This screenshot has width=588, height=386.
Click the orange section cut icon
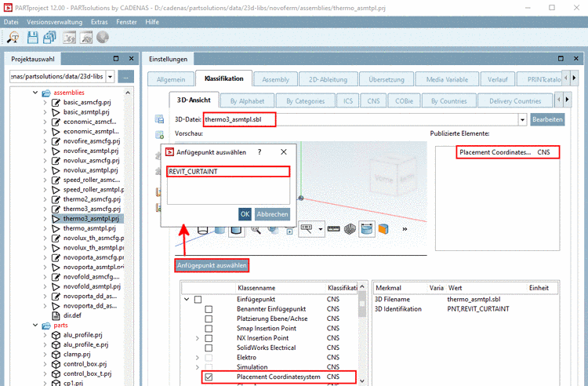[383, 229]
